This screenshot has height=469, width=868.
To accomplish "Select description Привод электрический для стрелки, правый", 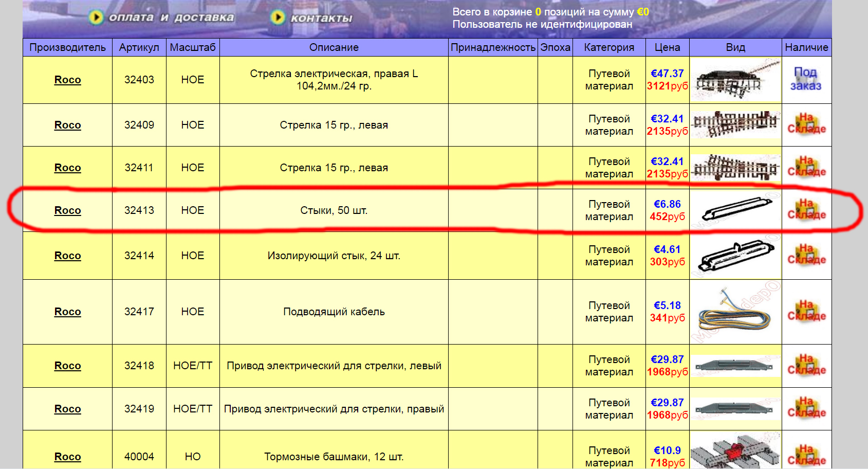I will point(334,409).
